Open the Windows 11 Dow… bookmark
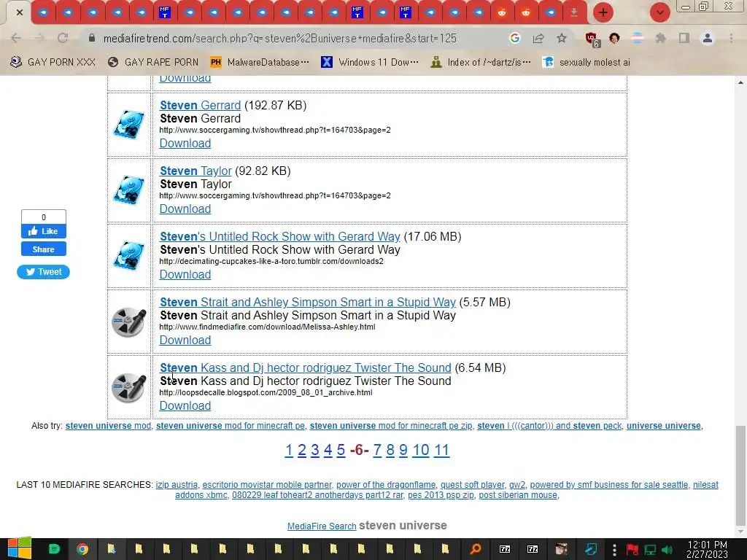Image resolution: width=747 pixels, height=560 pixels. pos(370,63)
